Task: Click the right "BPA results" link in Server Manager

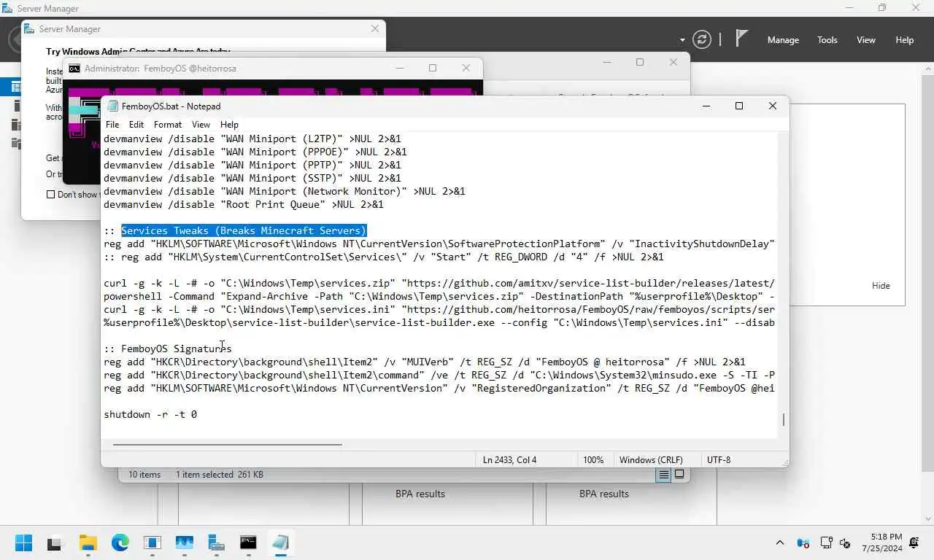Action: [x=604, y=494]
